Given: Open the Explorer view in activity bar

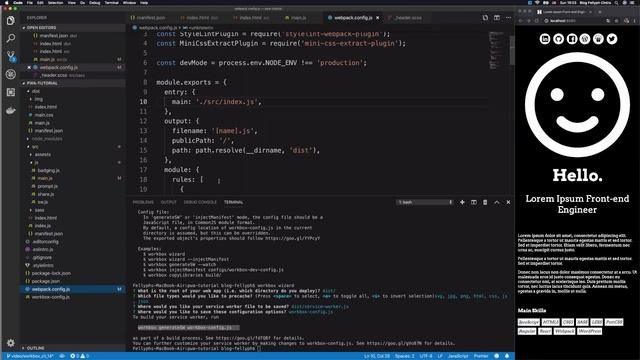Looking at the screenshot, I should 11,20.
